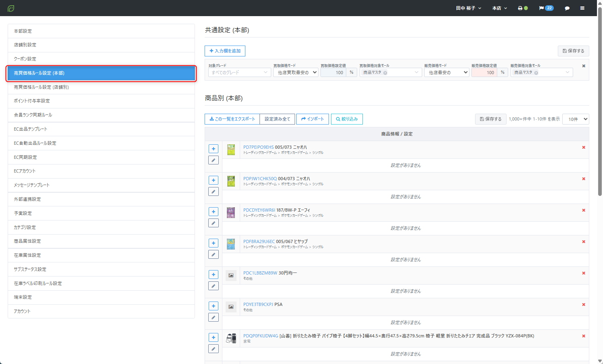Click the 入力欄を追加 button

tap(225, 51)
